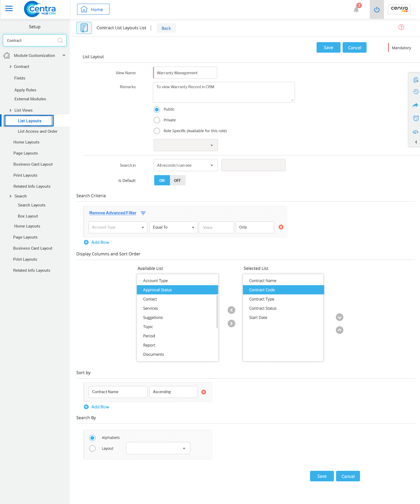Open the hamburger menu icon

9,9
